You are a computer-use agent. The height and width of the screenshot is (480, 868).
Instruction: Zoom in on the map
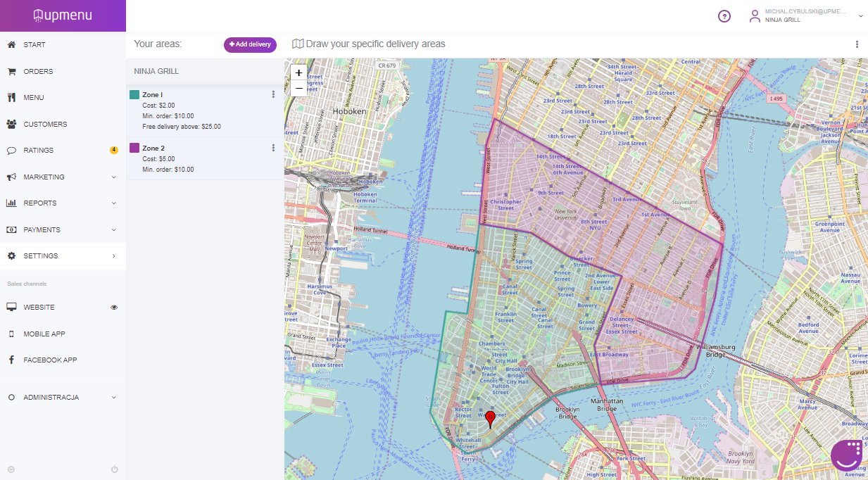(x=298, y=72)
